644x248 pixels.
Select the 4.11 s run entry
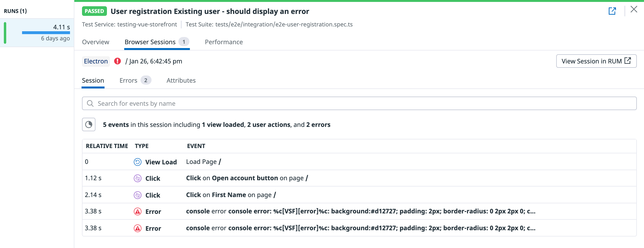37,33
